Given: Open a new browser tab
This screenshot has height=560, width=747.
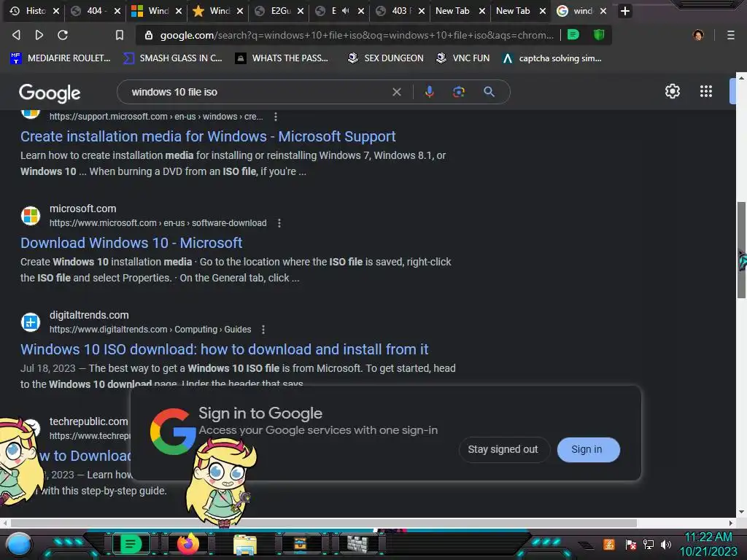Looking at the screenshot, I should 625,10.
